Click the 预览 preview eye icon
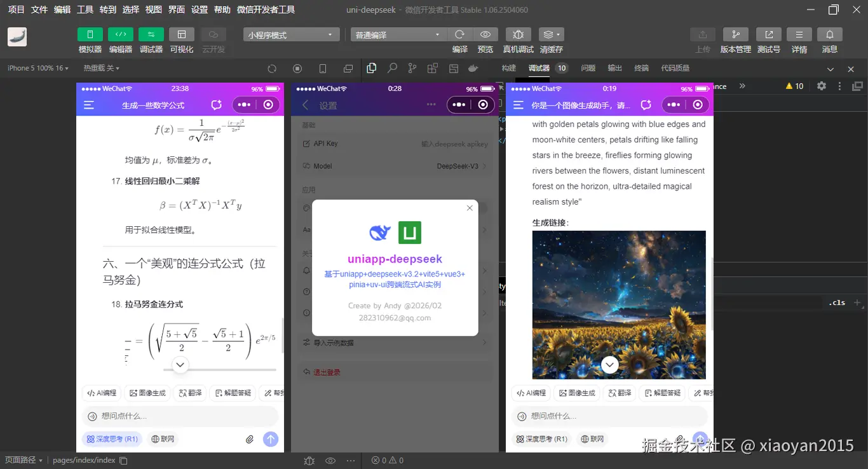Screen dimensions: 868x469 485,34
